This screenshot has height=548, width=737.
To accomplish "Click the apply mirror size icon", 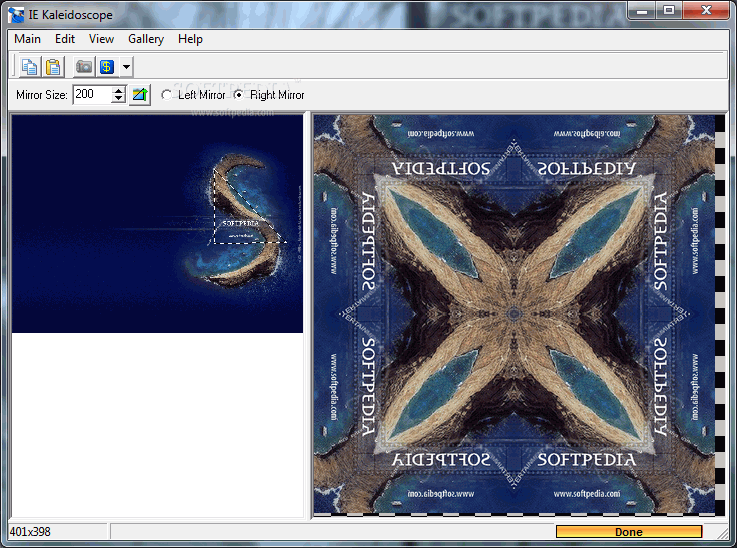I will click(x=140, y=94).
